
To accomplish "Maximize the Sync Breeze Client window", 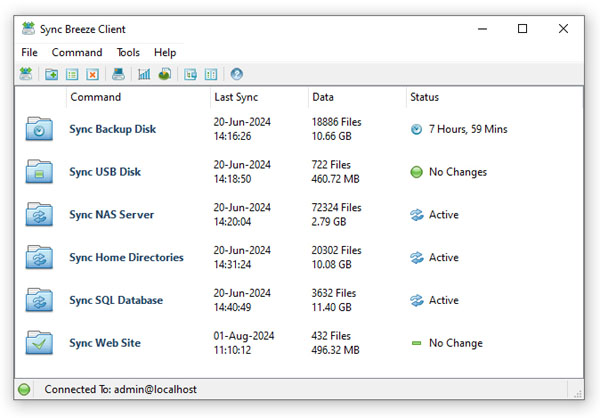I will pyautogui.click(x=522, y=29).
